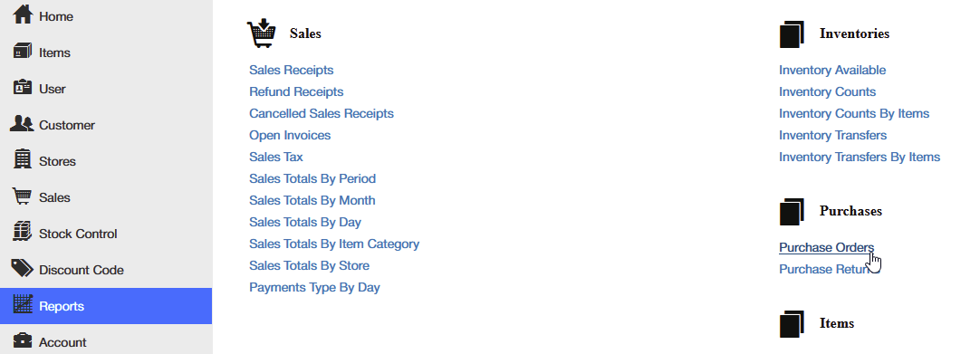Click the Reports chart icon
The width and height of the screenshot is (980, 354).
[x=23, y=305]
